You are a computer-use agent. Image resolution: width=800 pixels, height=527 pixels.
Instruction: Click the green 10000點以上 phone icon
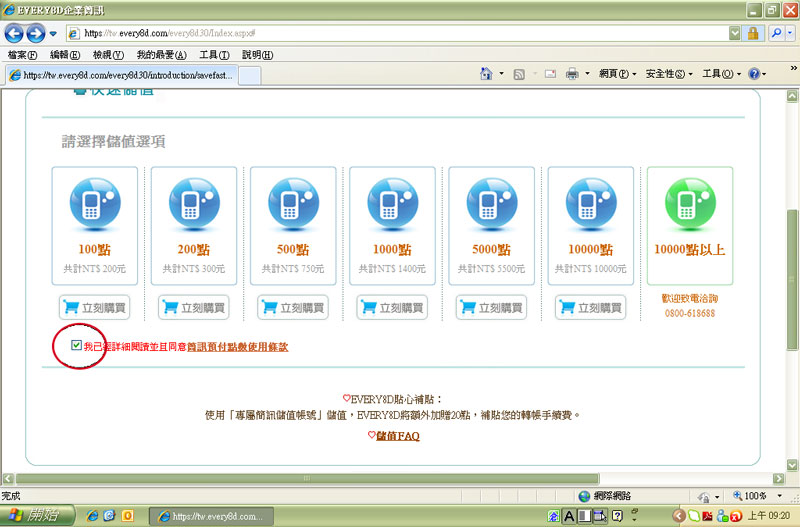coord(690,205)
